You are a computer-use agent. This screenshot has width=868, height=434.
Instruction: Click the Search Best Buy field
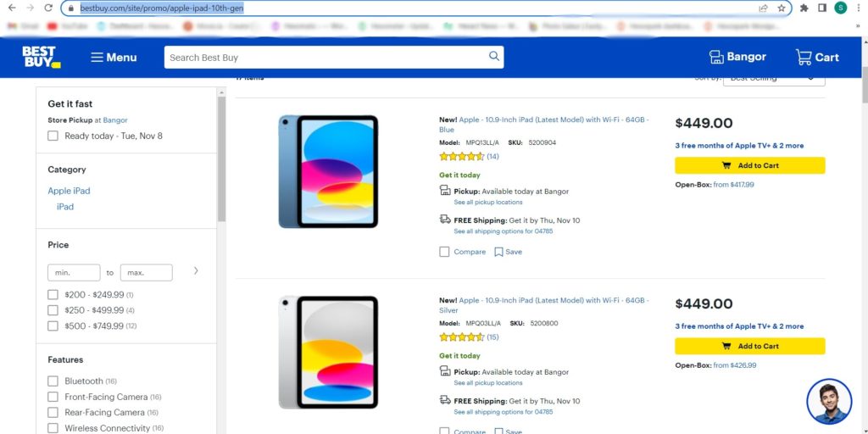[326, 57]
